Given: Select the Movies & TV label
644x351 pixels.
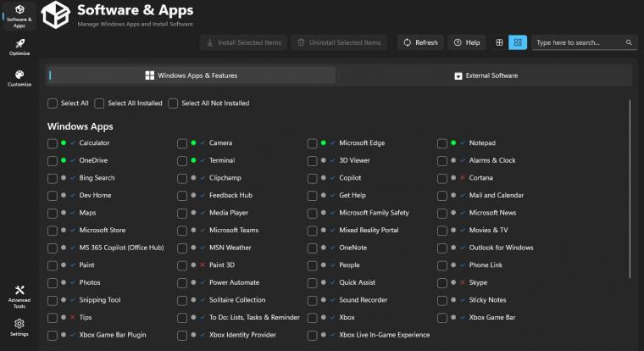Looking at the screenshot, I should tap(488, 230).
